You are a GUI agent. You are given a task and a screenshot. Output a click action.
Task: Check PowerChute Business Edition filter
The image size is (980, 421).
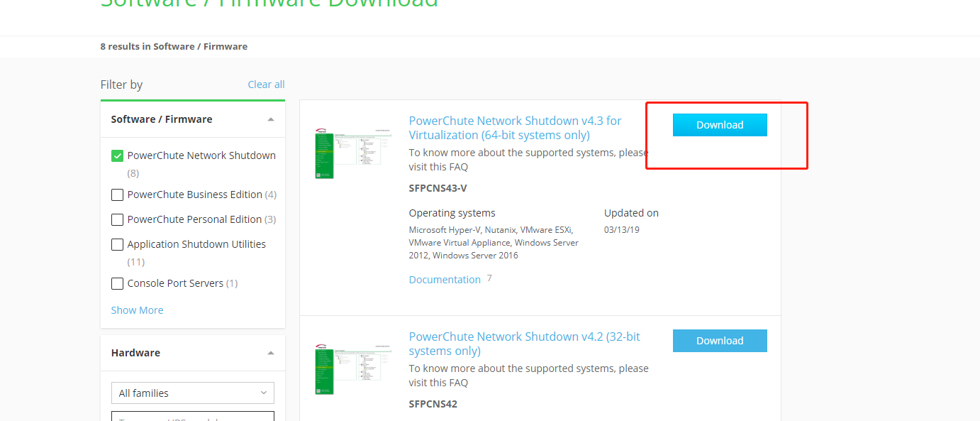coord(118,195)
